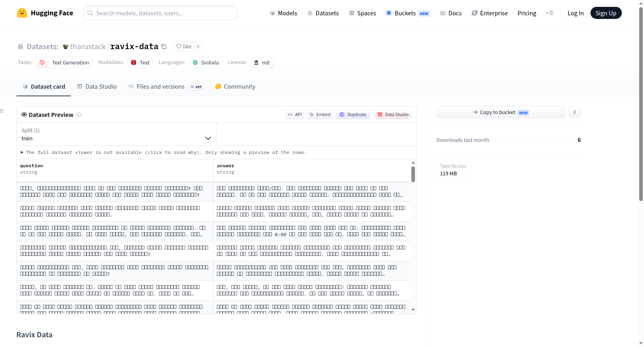The width and height of the screenshot is (644, 347).
Task: Open the Split train dropdown
Action: [116, 134]
